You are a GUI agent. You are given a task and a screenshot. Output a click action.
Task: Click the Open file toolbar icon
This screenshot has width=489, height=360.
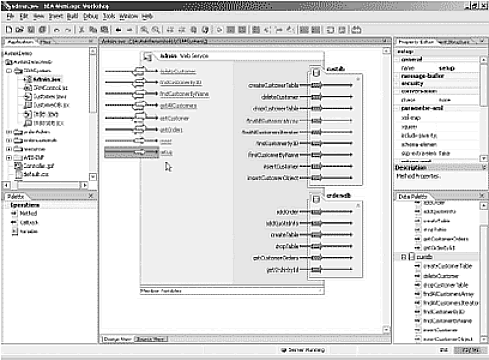click(20, 30)
